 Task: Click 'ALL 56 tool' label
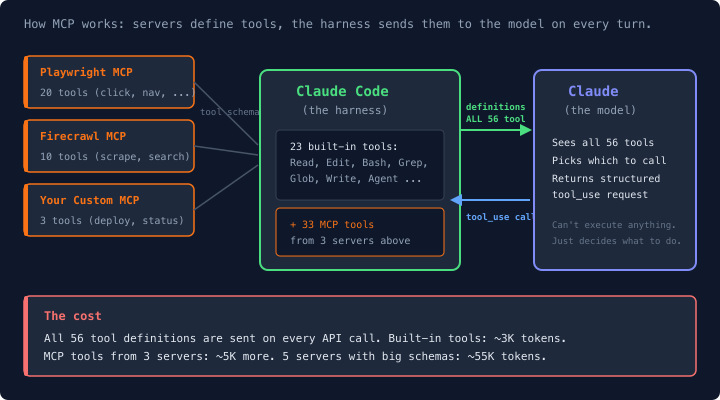pyautogui.click(x=495, y=119)
